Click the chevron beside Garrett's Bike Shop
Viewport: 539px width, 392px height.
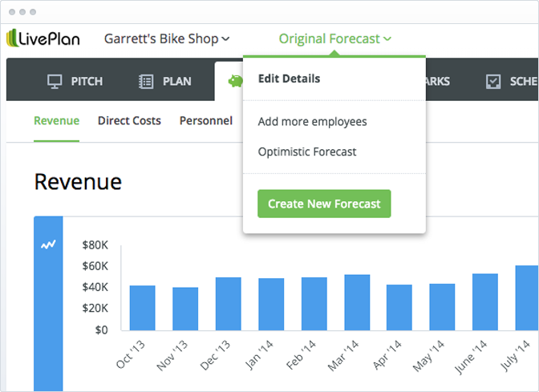pos(225,38)
